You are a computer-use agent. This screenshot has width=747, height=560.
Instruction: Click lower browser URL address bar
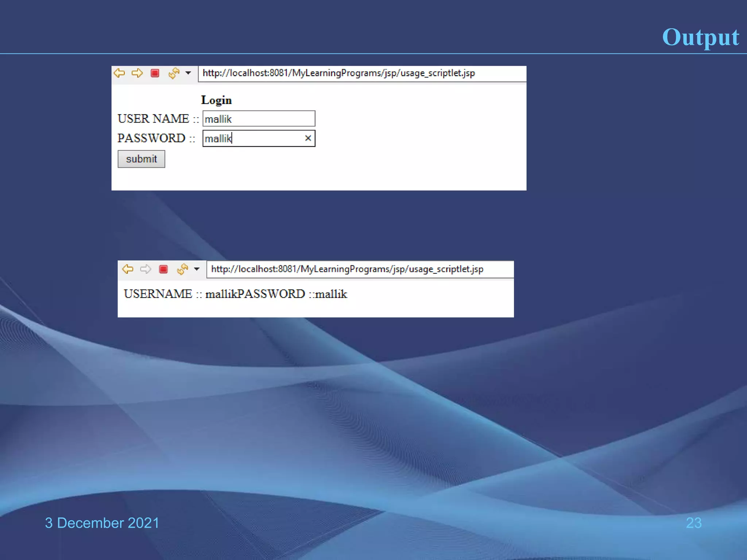point(359,269)
